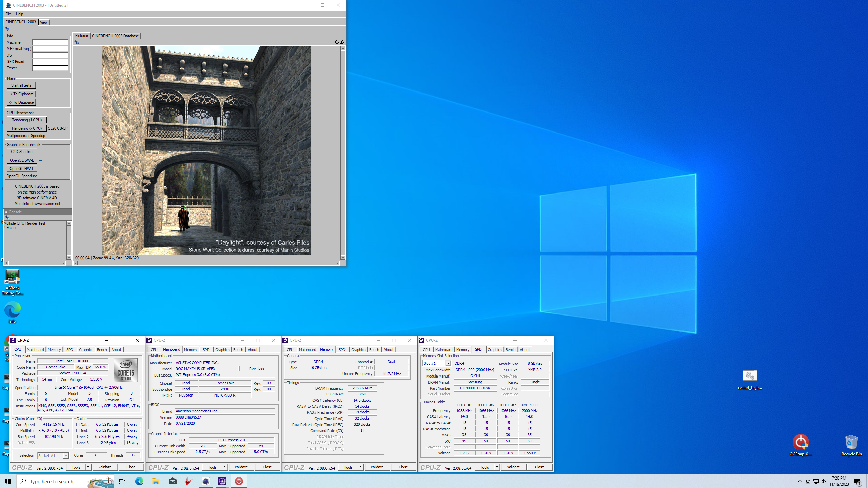The height and width of the screenshot is (488, 868).
Task: Click the Intel Core i5 logo in CPU-Z
Action: [126, 370]
